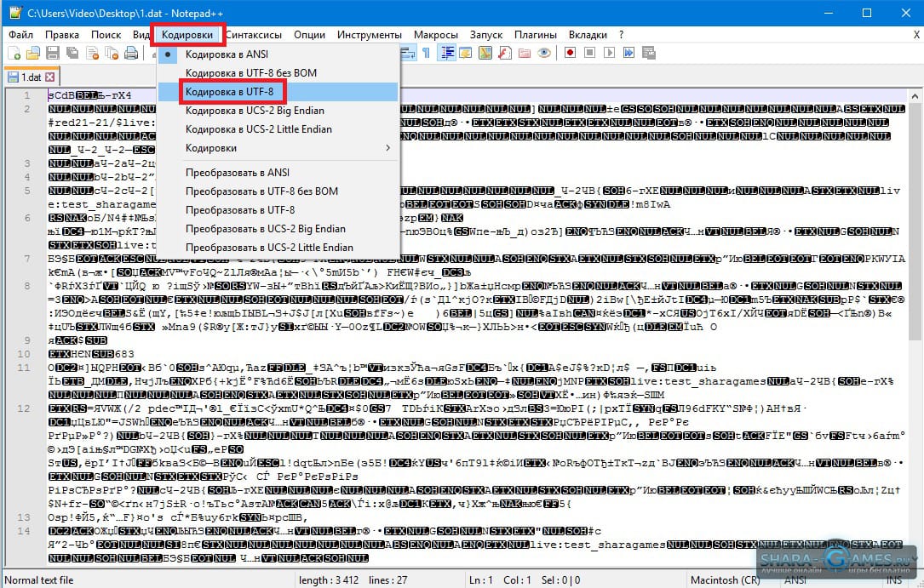Expand the Кодировки submenu arrow
Screen dimensions: 924x588
[x=387, y=148]
